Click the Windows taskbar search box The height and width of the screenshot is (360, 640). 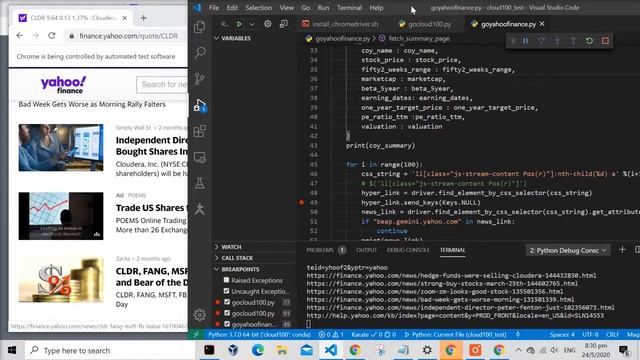pyautogui.click(x=111, y=350)
